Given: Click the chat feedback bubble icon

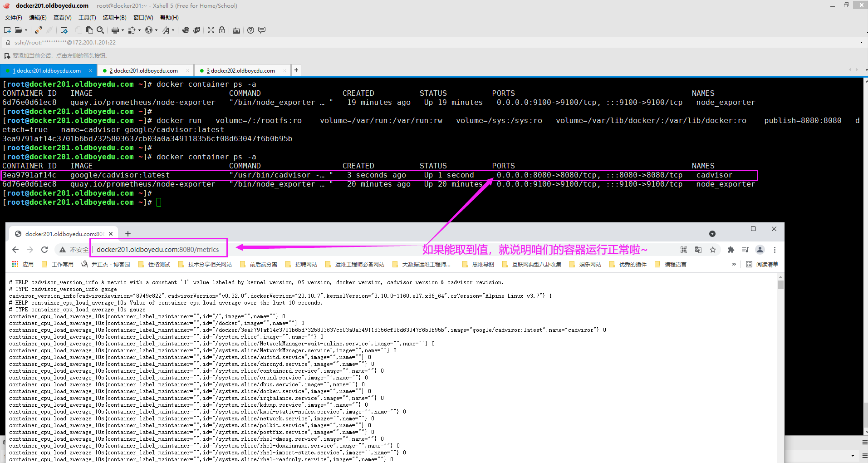Looking at the screenshot, I should [262, 30].
